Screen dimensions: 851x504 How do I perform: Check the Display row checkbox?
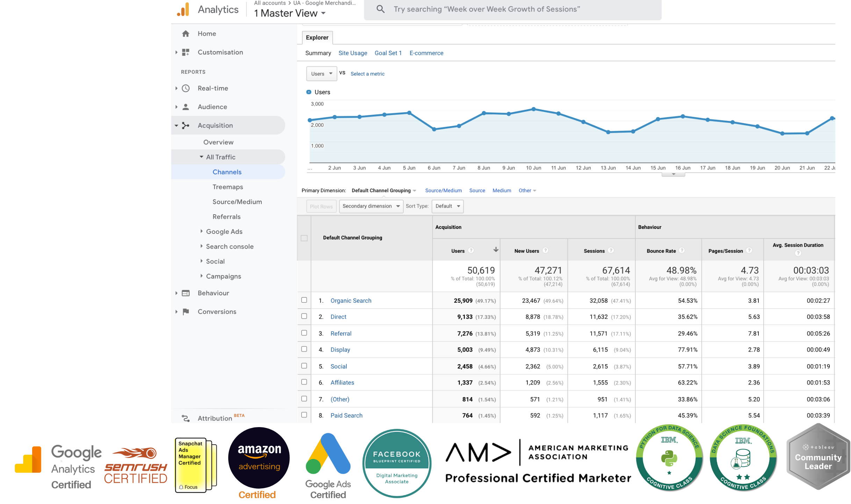click(304, 349)
